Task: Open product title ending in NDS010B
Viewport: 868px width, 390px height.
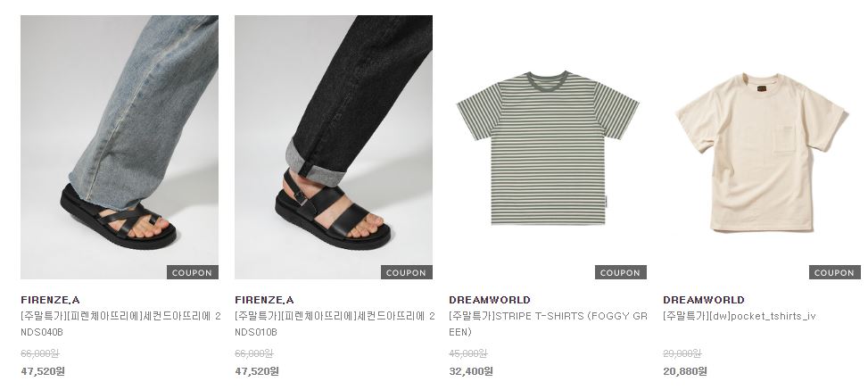Action: [x=335, y=324]
